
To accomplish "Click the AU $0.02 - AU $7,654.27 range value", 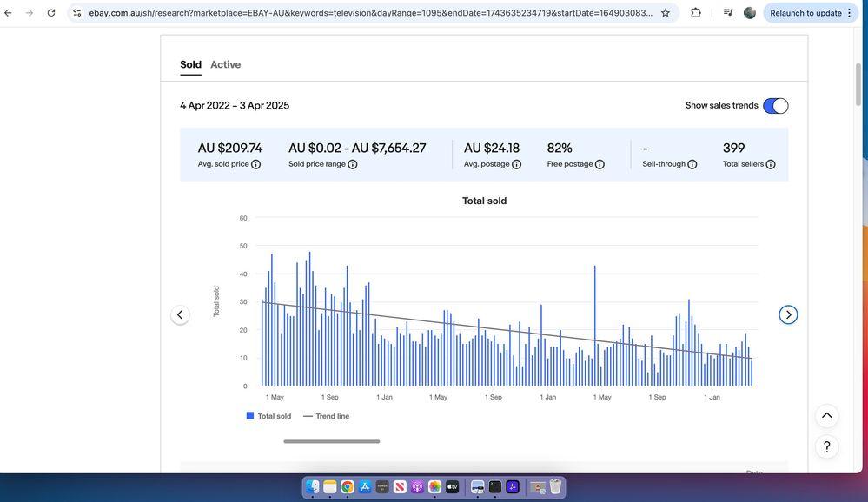I will point(357,149).
